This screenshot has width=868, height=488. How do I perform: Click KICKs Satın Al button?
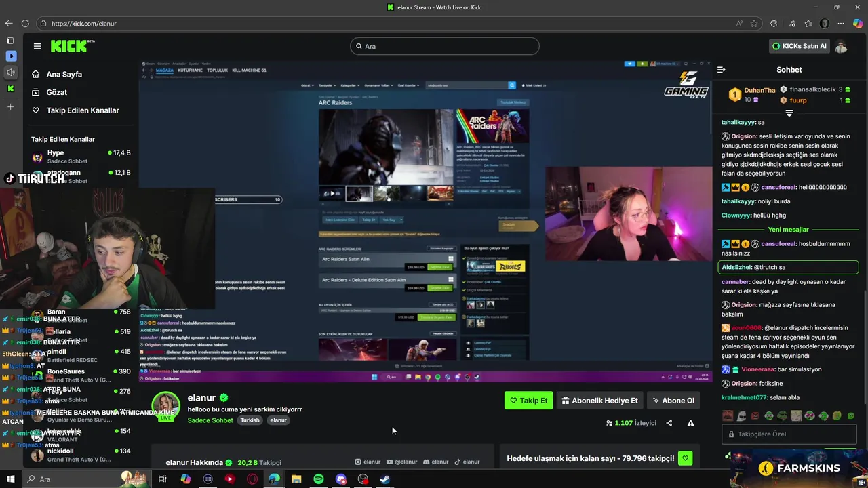tap(800, 46)
